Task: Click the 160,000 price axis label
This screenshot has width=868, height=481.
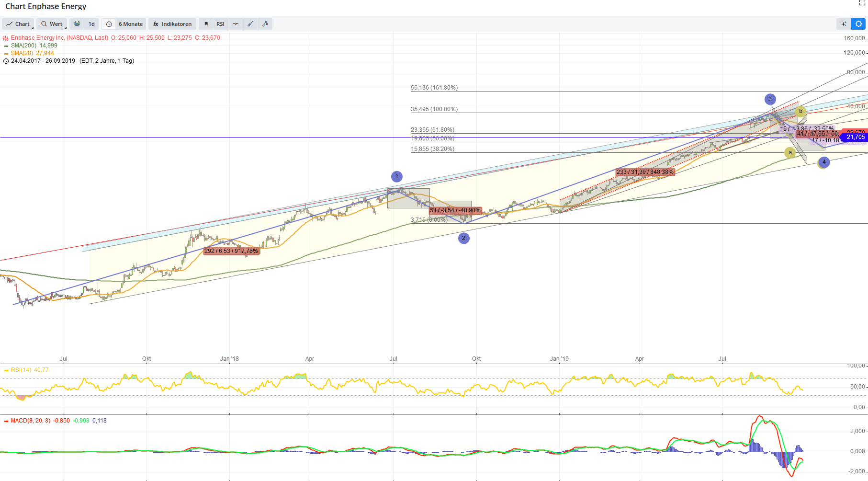Action: pyautogui.click(x=855, y=38)
